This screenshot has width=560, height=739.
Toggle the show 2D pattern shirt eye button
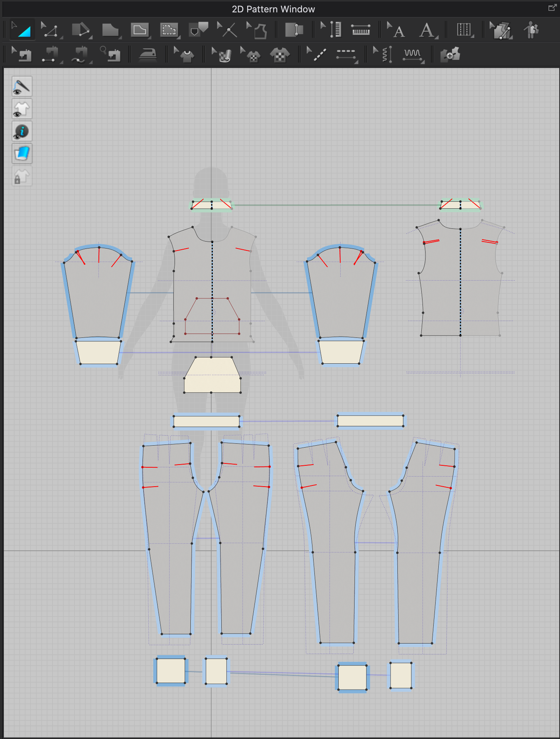coord(22,109)
